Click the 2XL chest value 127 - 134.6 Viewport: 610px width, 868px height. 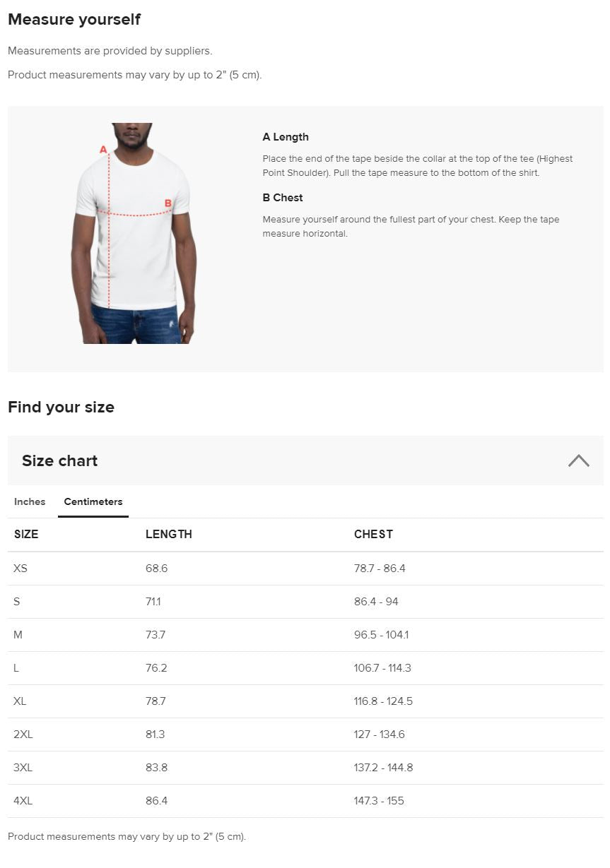click(380, 734)
